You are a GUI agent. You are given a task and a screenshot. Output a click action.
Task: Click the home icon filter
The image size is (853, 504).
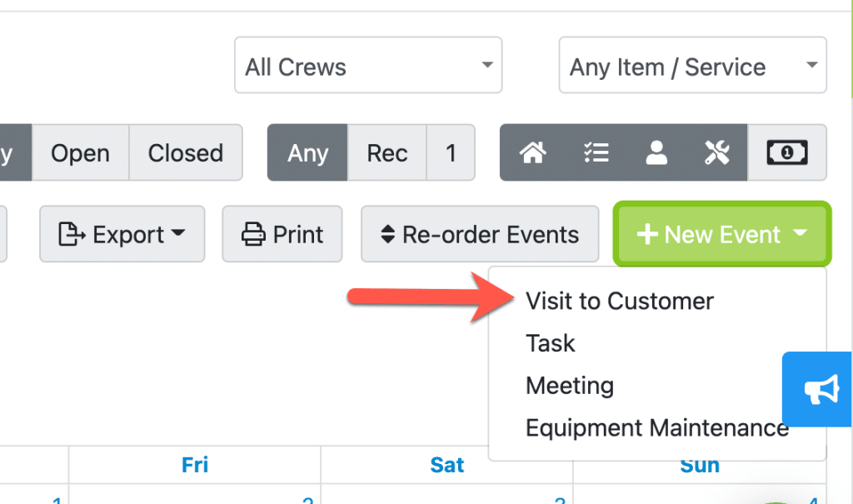click(x=532, y=152)
